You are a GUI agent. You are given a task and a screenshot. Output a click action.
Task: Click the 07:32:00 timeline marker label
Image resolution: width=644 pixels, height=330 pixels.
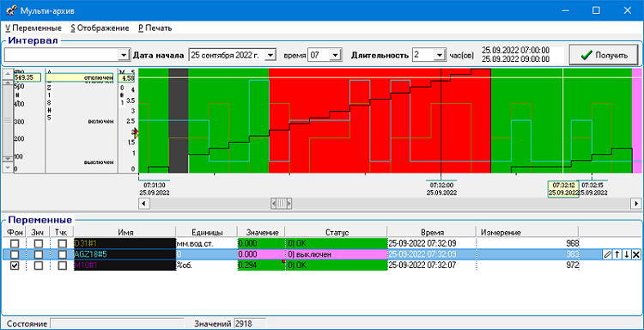[x=441, y=188]
